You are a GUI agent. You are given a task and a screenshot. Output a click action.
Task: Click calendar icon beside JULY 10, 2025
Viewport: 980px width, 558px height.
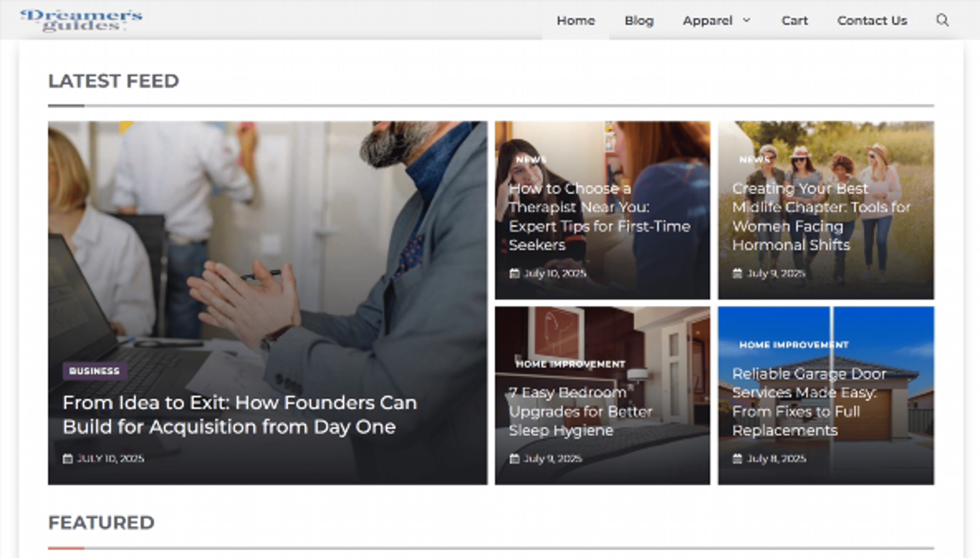coord(67,459)
